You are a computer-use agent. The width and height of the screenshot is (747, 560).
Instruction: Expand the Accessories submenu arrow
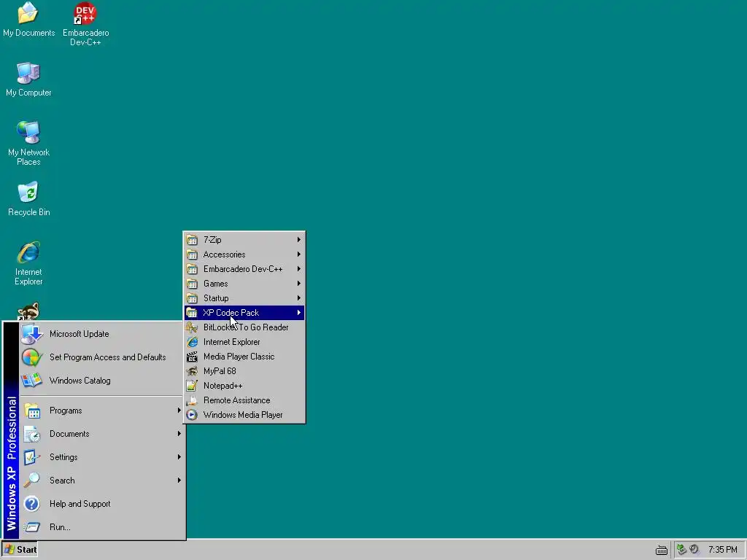point(298,254)
